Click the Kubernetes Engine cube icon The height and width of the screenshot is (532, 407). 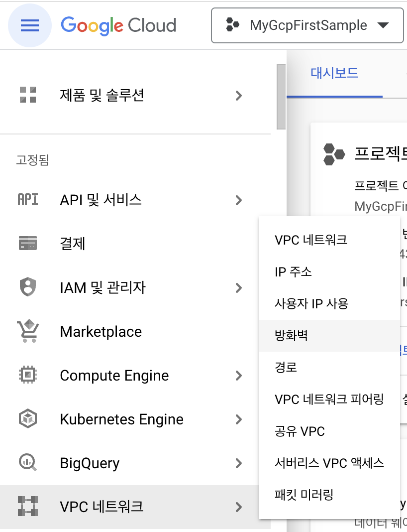coord(28,418)
